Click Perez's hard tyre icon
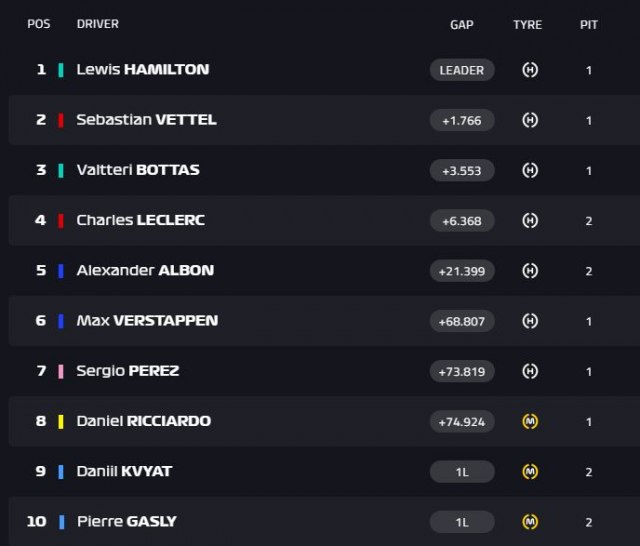Viewport: 640px width, 546px height. pyautogui.click(x=530, y=371)
